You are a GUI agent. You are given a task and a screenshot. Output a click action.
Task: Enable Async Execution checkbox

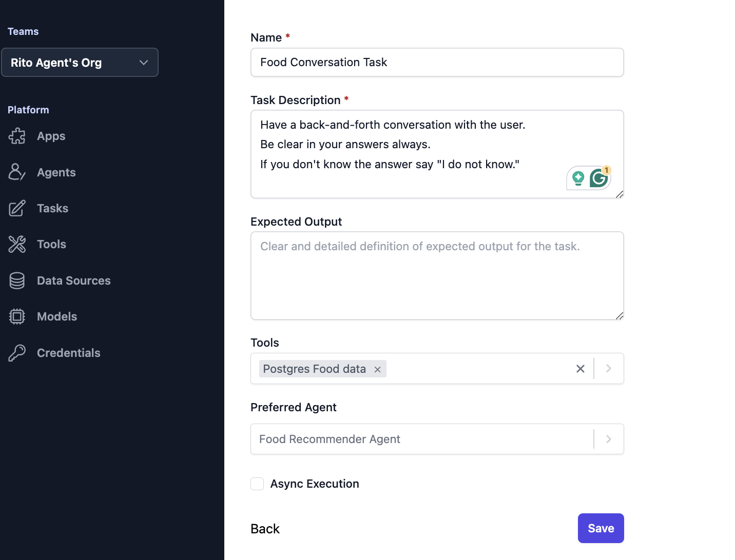(257, 484)
